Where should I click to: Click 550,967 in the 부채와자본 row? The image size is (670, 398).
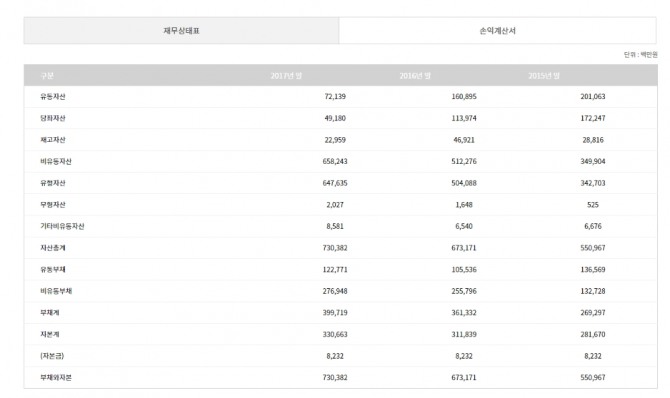click(x=593, y=377)
